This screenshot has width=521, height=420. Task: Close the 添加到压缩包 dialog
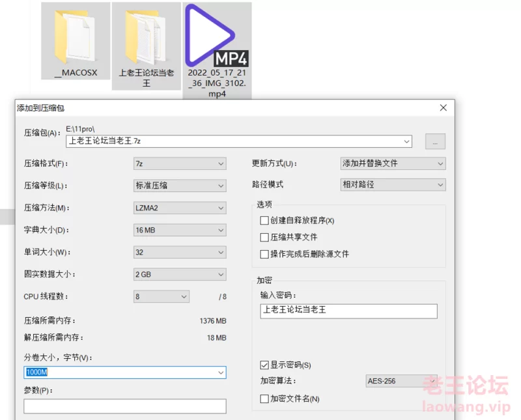(x=444, y=107)
